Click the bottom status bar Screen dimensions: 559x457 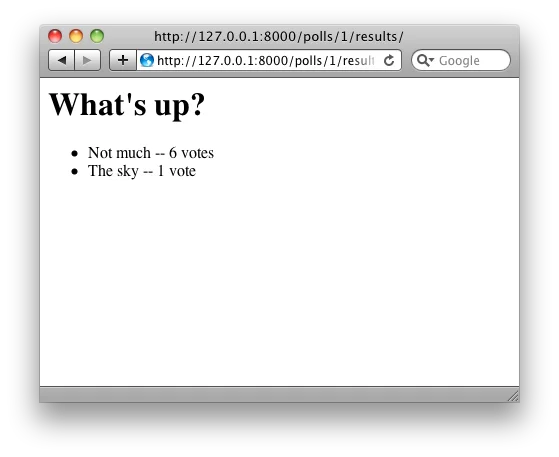click(x=279, y=395)
